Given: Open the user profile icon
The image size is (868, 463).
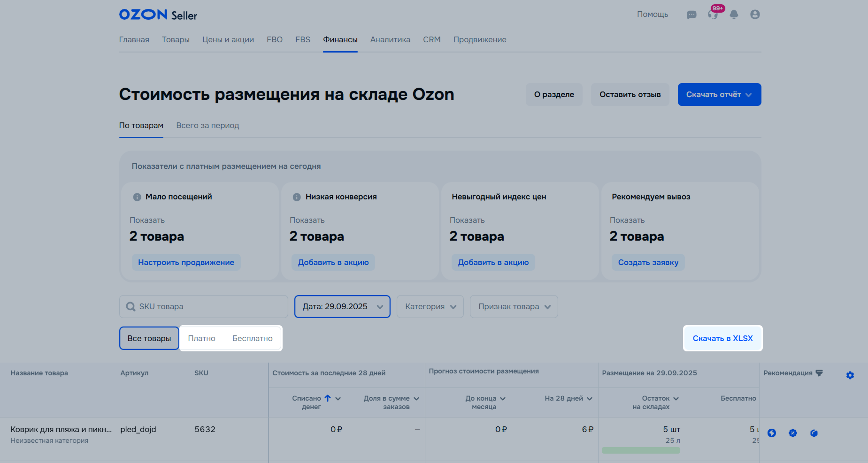Looking at the screenshot, I should tap(755, 15).
